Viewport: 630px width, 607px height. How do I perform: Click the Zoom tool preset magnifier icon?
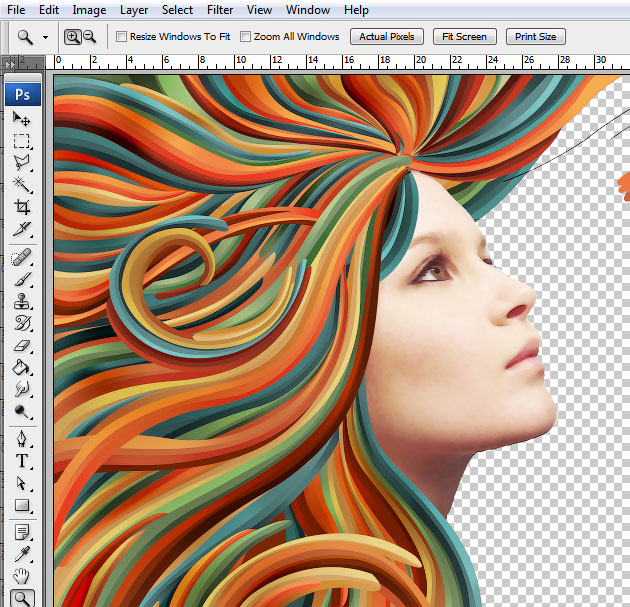(x=25, y=37)
